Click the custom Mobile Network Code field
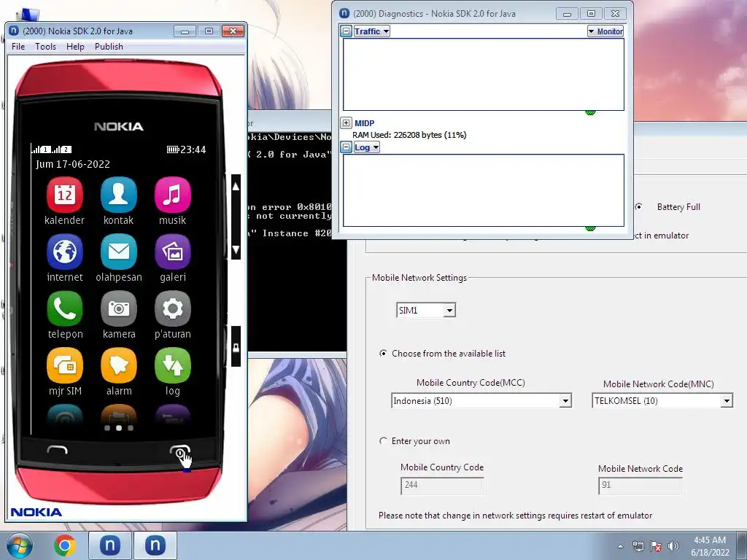Screen dimensions: 747x560 tap(640, 485)
